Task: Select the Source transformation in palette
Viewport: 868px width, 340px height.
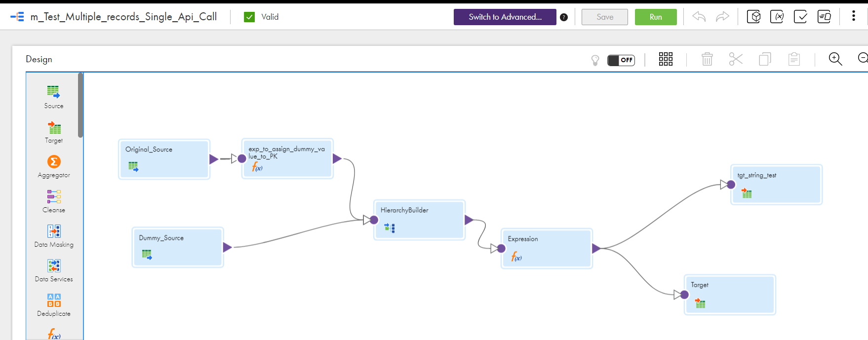Action: (53, 97)
